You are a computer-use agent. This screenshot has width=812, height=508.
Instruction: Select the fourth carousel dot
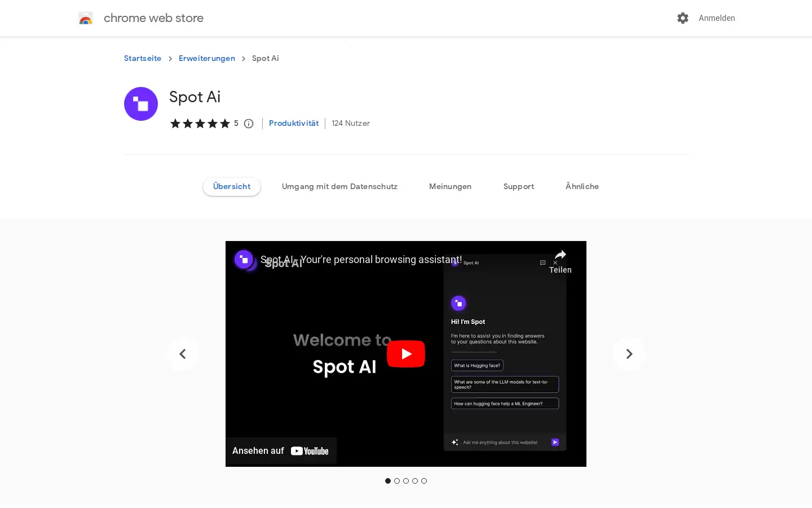tap(415, 481)
